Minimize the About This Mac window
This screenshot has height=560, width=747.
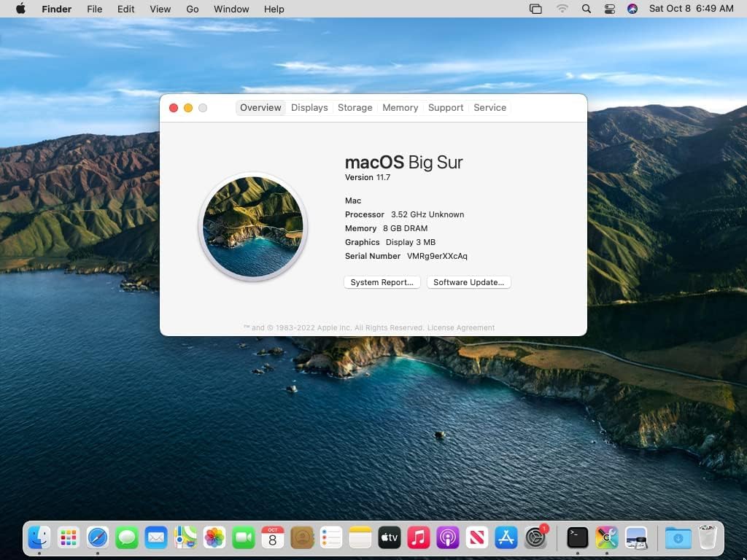pos(188,108)
